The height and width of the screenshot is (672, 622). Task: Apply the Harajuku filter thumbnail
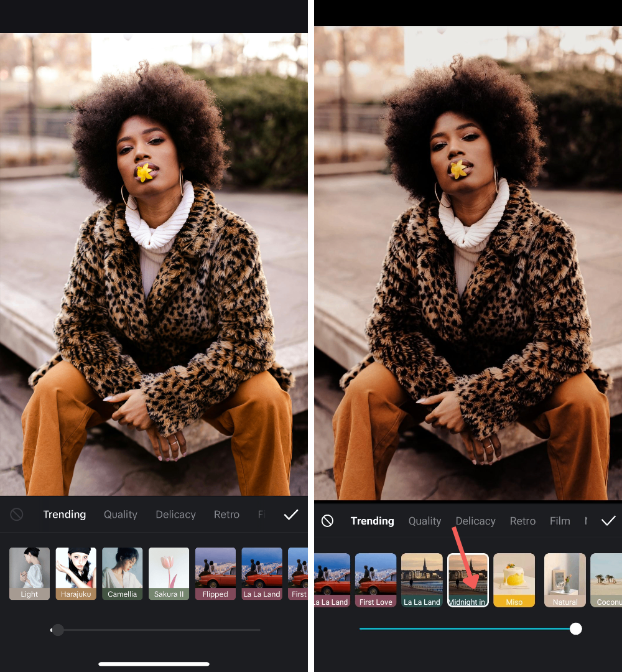pos(76,574)
